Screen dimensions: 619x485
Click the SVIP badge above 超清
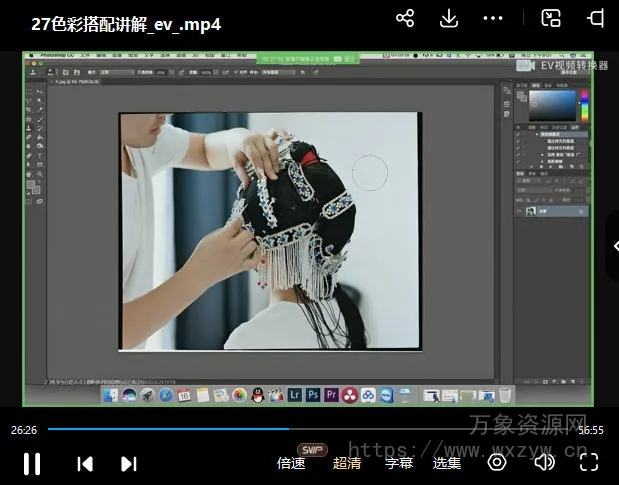313,449
